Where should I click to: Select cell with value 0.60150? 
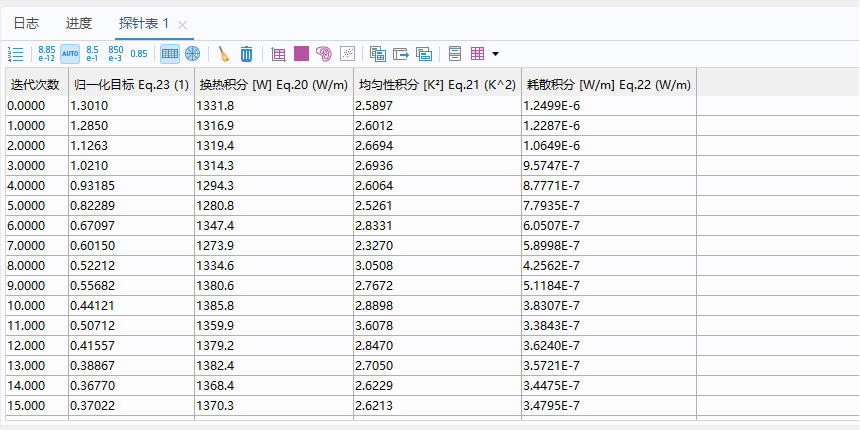click(x=132, y=246)
